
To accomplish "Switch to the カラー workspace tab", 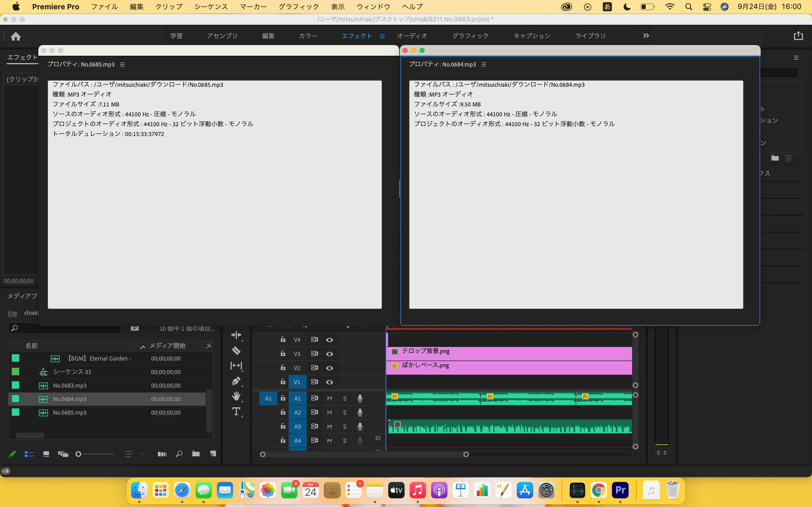I will 308,36.
